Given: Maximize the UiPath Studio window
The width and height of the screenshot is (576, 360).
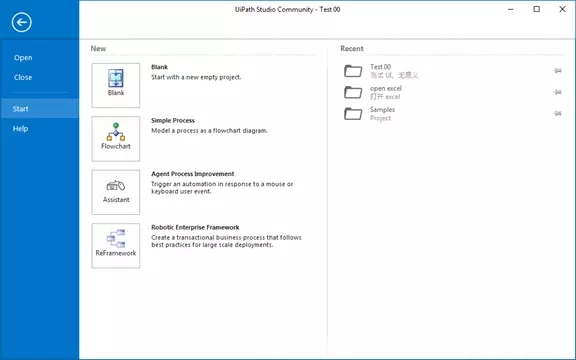Looking at the screenshot, I should point(537,9).
